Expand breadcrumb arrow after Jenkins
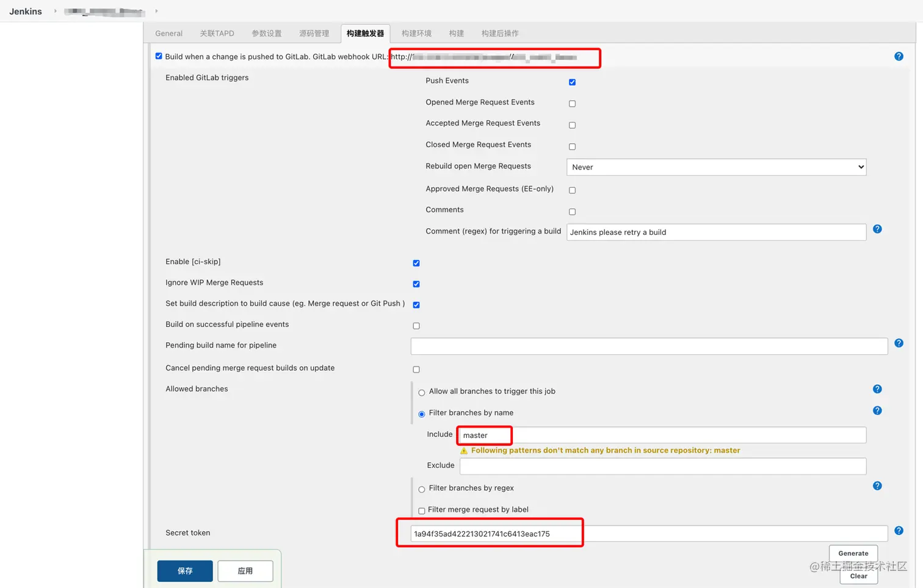This screenshot has width=923, height=588. tap(55, 11)
